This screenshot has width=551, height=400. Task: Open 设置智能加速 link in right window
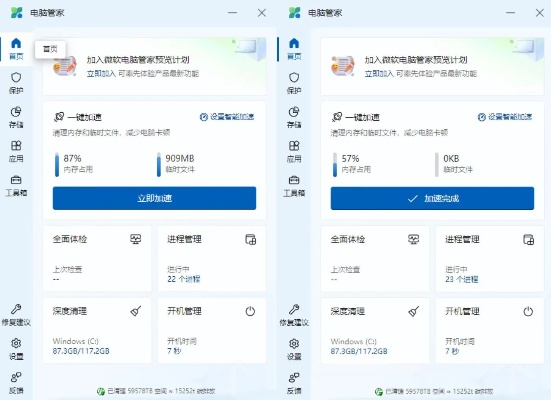coord(505,117)
